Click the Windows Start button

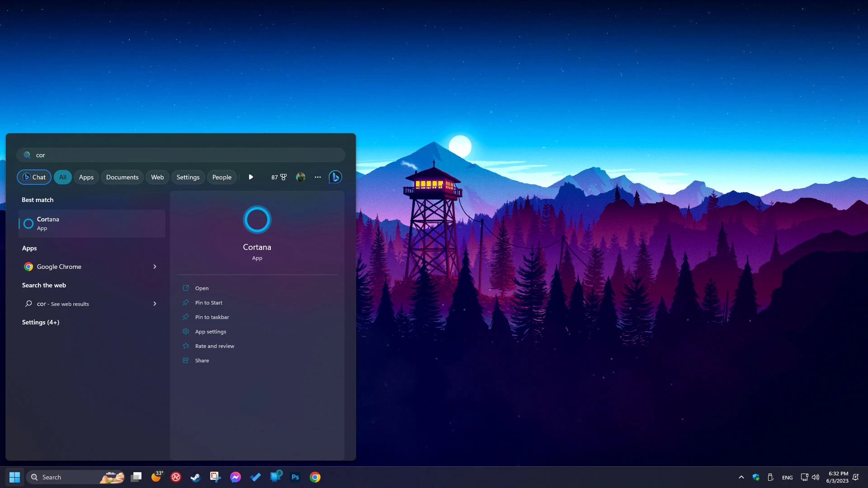tap(14, 477)
